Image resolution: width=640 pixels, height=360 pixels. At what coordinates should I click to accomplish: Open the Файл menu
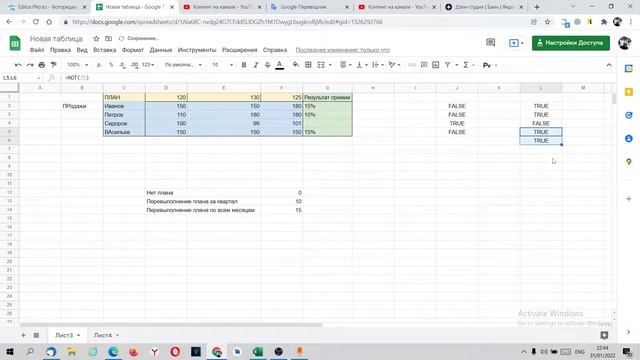tap(37, 50)
